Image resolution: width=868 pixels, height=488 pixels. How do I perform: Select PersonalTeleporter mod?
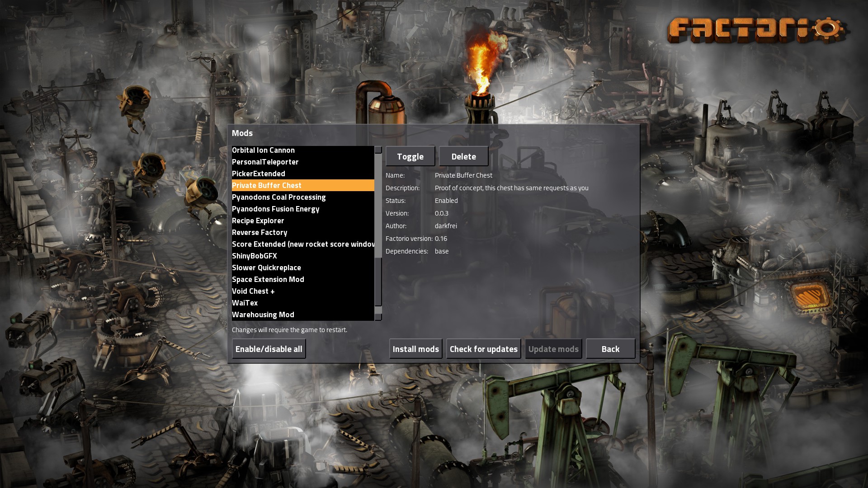303,162
